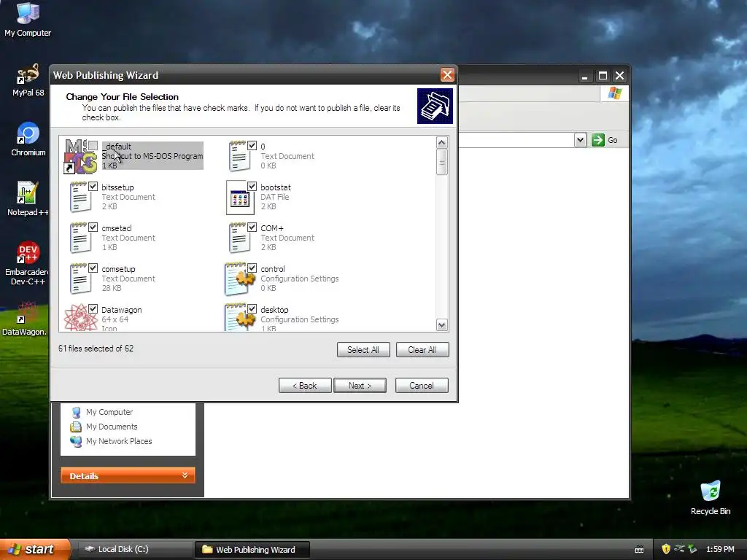Click the bootstat file name

pyautogui.click(x=275, y=187)
